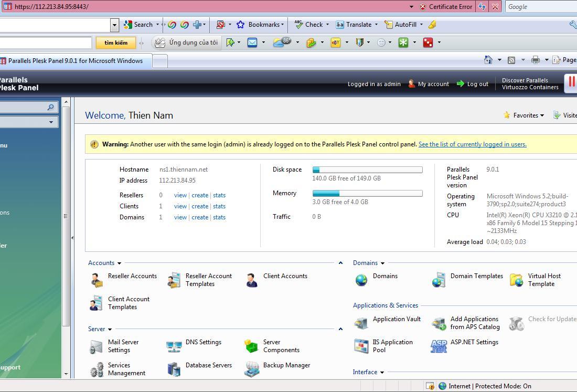The height and width of the screenshot is (392, 577).
Task: Click the Google toolbar Search button
Action: tap(138, 25)
